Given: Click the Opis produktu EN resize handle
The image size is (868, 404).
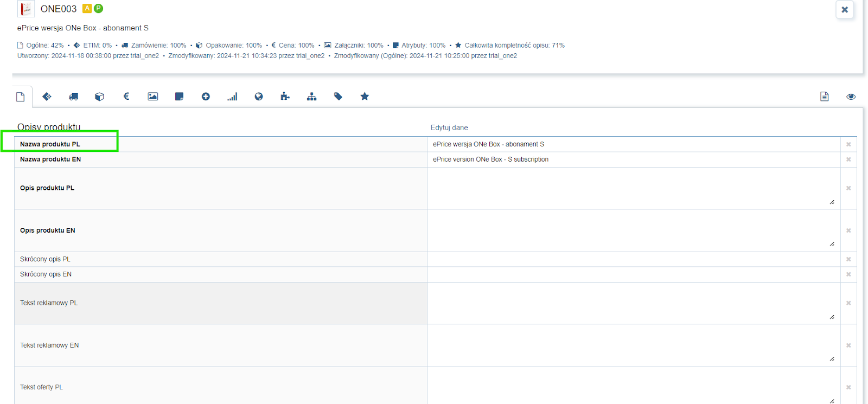Looking at the screenshot, I should [832, 245].
